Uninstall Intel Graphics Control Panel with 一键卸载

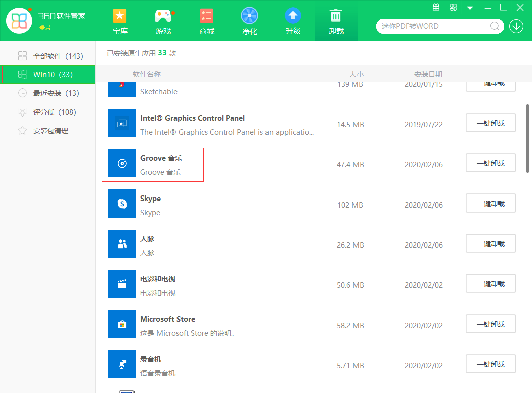[x=491, y=123]
